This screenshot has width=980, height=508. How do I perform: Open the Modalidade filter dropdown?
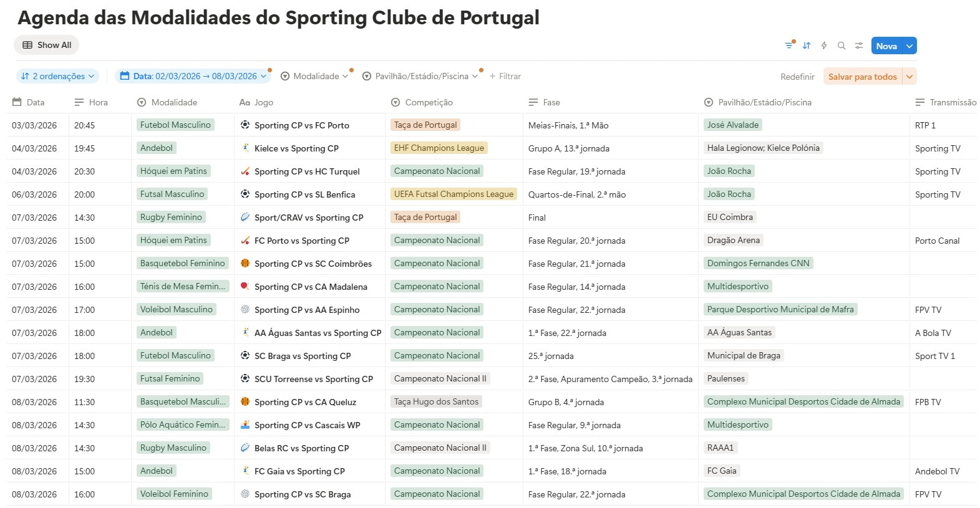315,76
